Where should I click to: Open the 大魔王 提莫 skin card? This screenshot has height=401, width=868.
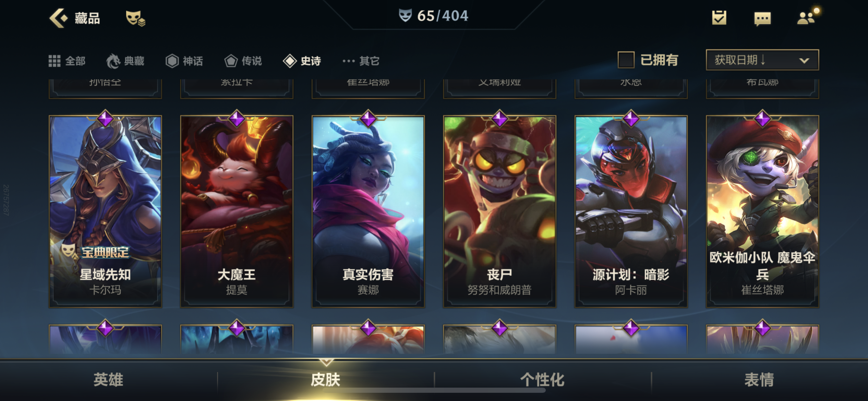click(237, 211)
